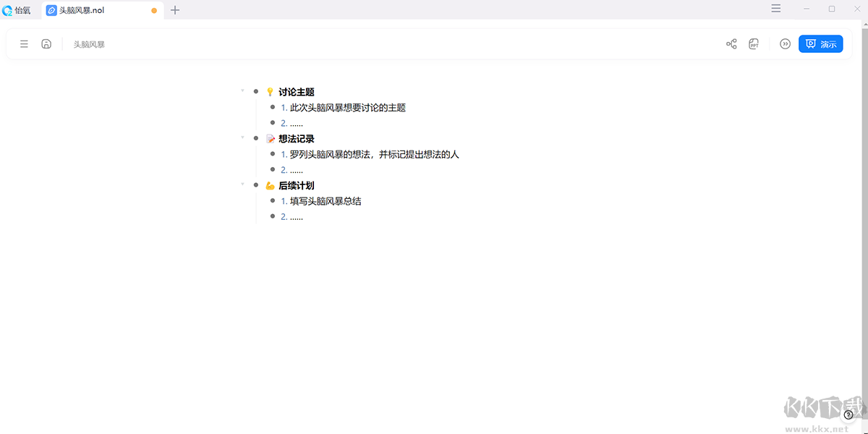Click the bullet of 讨论主题
Screen dimensions: 868x434
(x=256, y=92)
